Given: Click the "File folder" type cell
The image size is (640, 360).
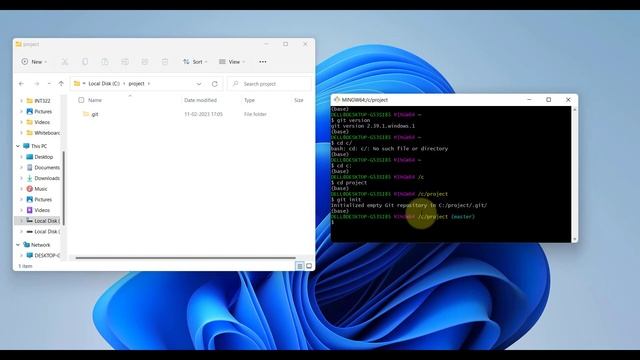Looking at the screenshot, I should click(255, 114).
